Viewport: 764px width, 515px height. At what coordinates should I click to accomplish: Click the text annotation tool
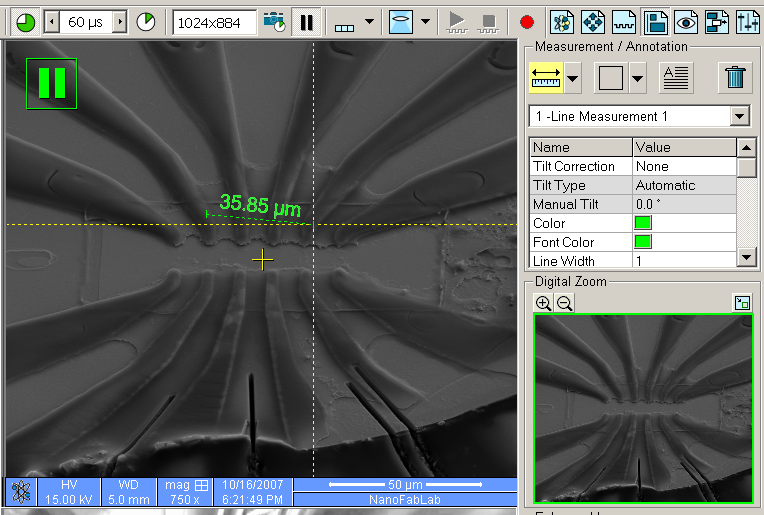point(677,77)
